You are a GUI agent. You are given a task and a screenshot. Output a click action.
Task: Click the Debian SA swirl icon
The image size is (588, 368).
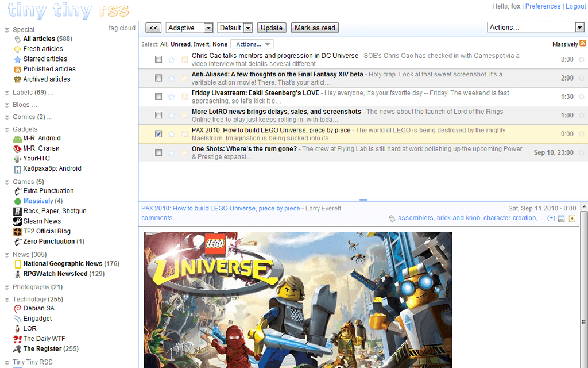tap(18, 309)
